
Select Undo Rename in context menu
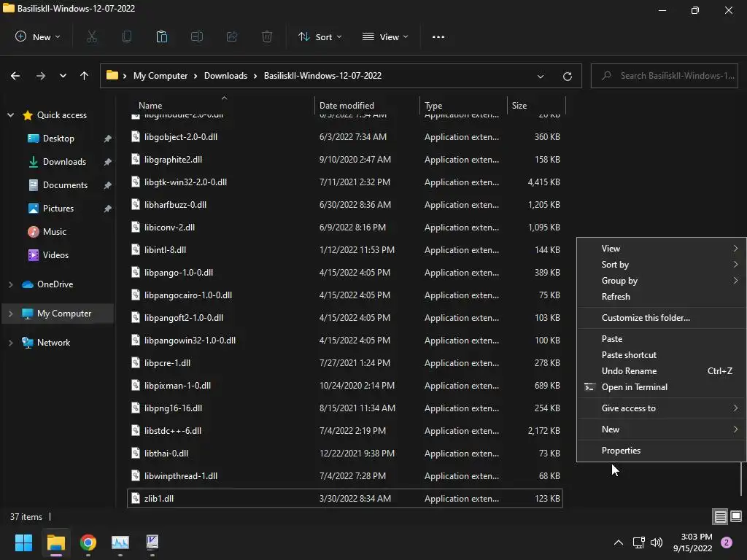click(x=661, y=370)
